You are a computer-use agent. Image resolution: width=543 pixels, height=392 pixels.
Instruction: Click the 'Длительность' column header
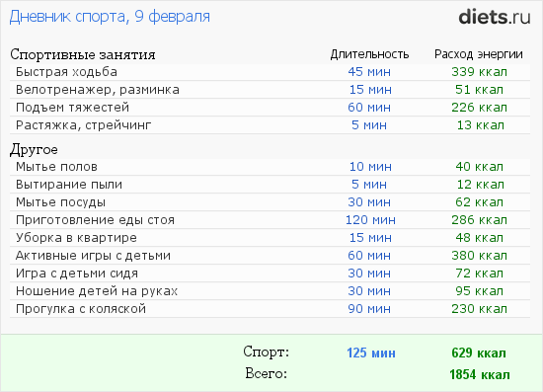(369, 54)
